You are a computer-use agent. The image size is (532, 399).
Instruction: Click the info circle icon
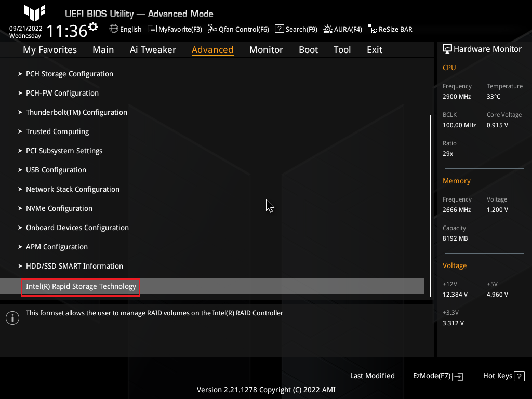pyautogui.click(x=12, y=318)
